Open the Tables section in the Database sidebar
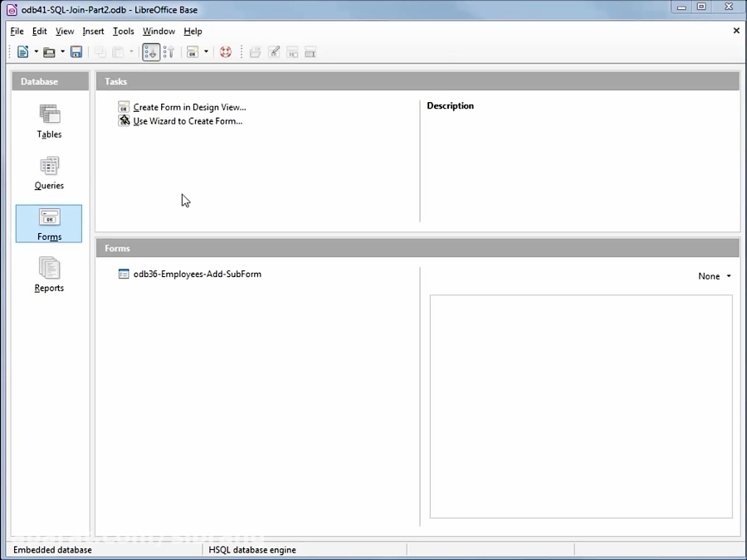The width and height of the screenshot is (747, 560). point(48,120)
